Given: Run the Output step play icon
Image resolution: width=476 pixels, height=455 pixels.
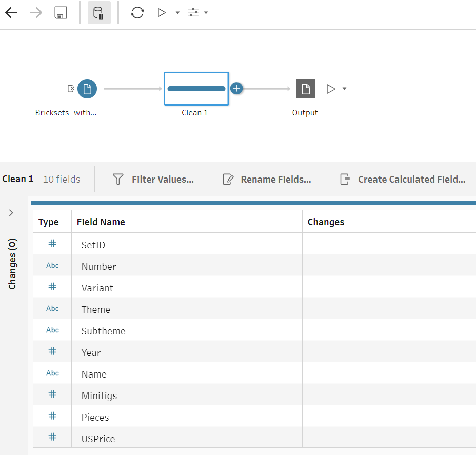Looking at the screenshot, I should [x=331, y=89].
